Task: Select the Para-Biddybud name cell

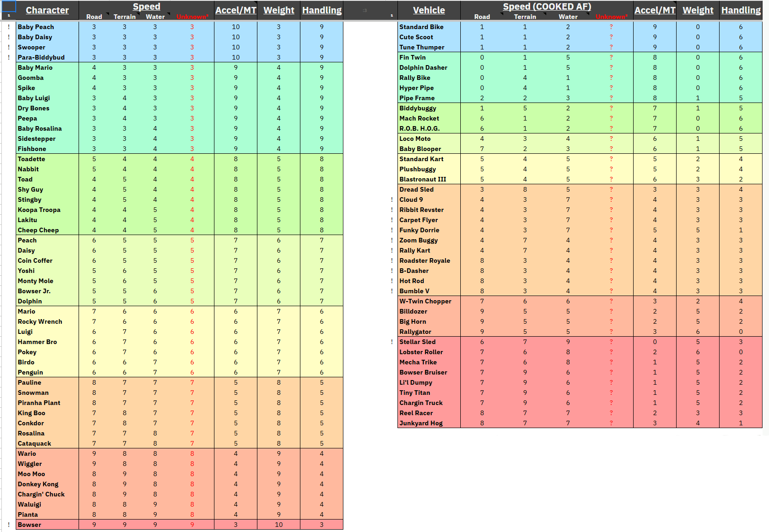Action: point(47,57)
